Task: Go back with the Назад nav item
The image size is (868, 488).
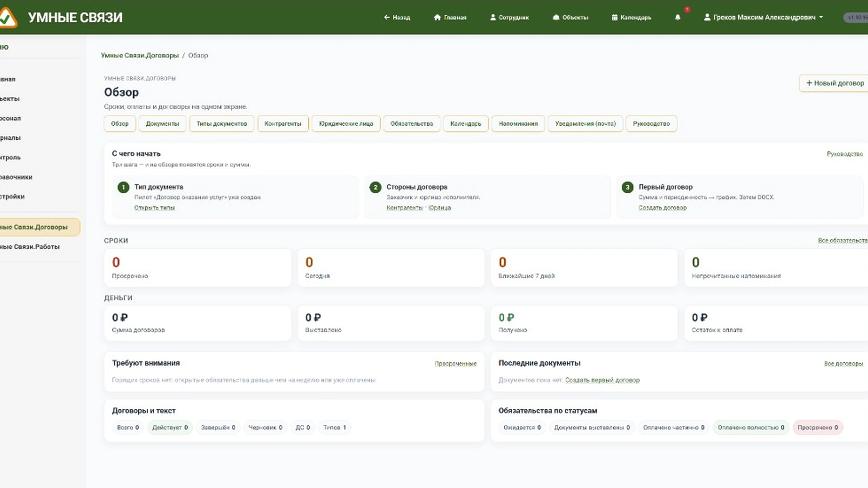Action: (397, 17)
